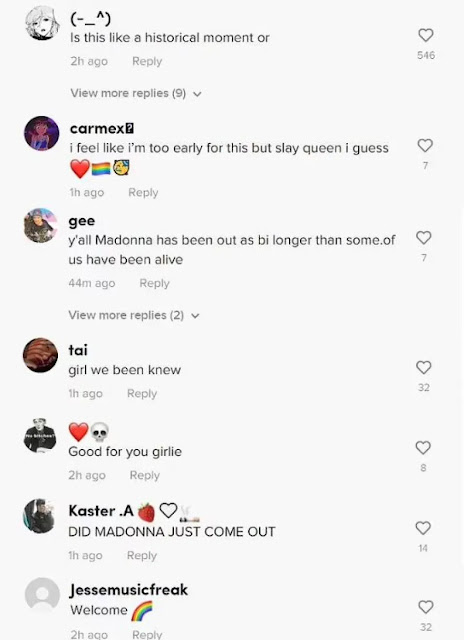Open gee's username profile
The image size is (464, 640).
(82, 221)
